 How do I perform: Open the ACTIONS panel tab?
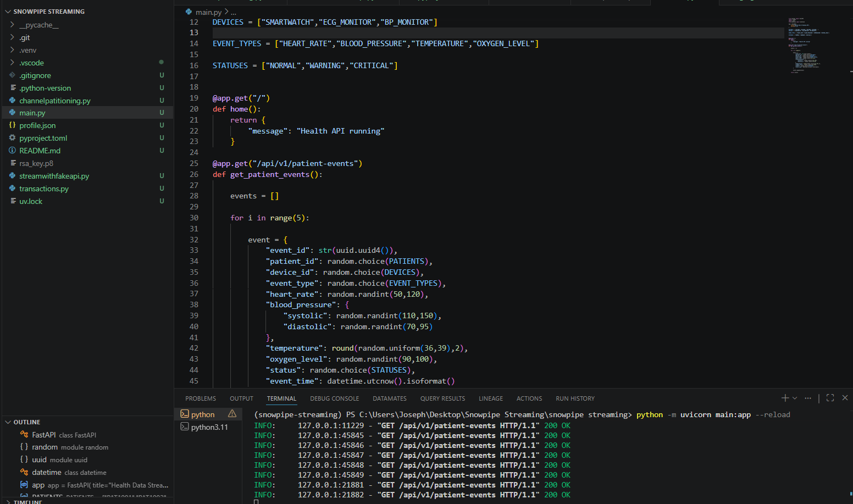529,398
